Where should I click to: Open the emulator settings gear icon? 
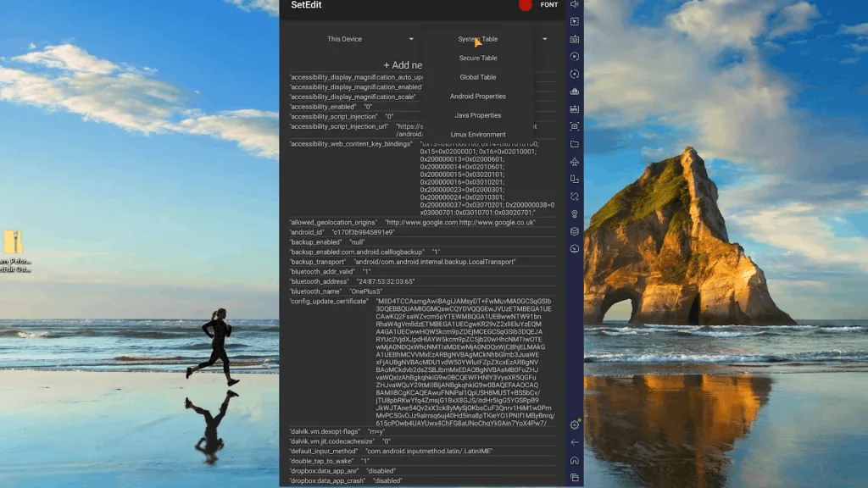click(575, 424)
